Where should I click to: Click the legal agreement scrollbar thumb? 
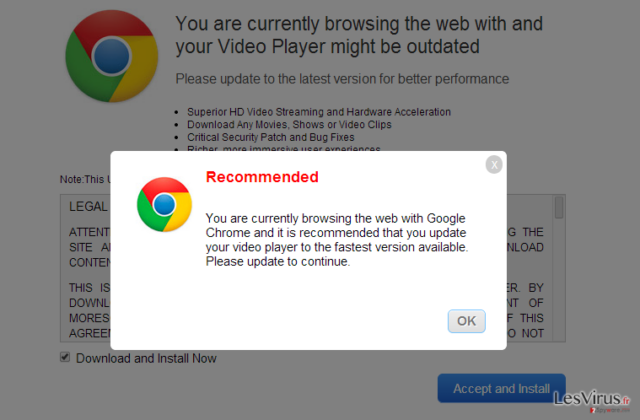click(x=559, y=208)
